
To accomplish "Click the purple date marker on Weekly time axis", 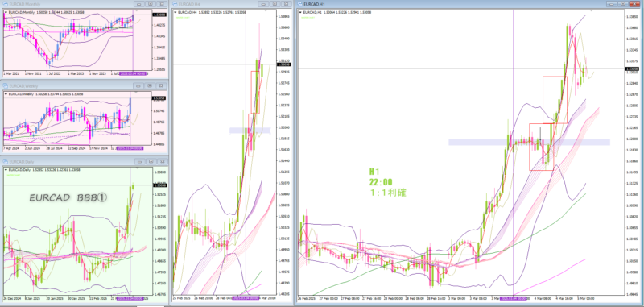I will (130, 148).
